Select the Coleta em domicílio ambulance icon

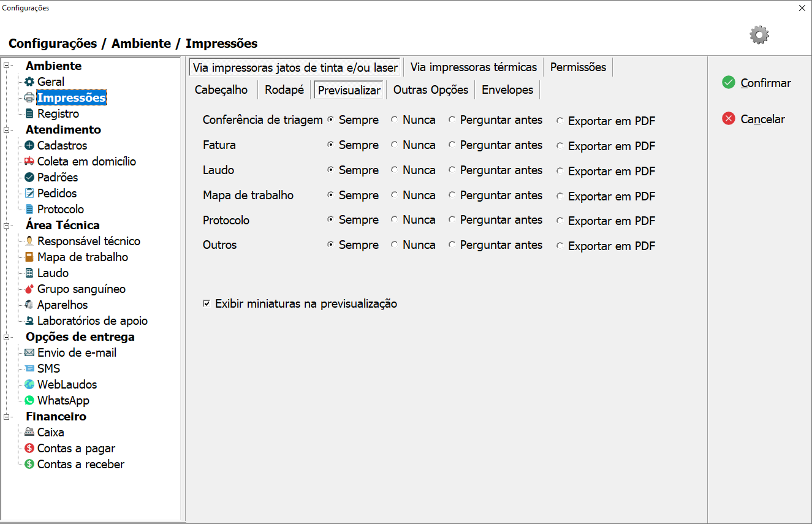pos(29,162)
